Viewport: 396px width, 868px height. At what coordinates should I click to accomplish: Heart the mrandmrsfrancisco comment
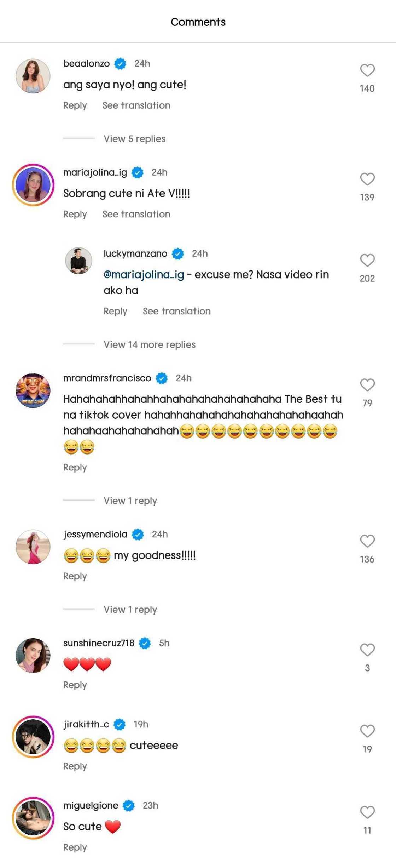367,385
